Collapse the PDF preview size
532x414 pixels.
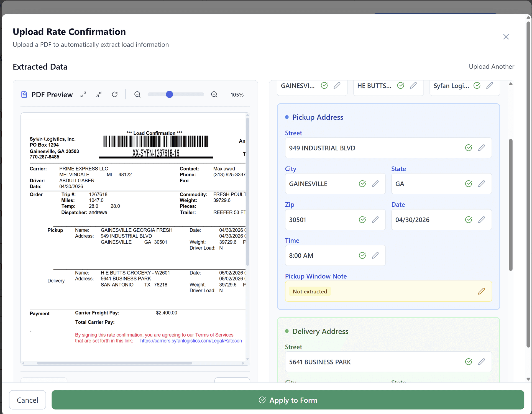pos(99,94)
